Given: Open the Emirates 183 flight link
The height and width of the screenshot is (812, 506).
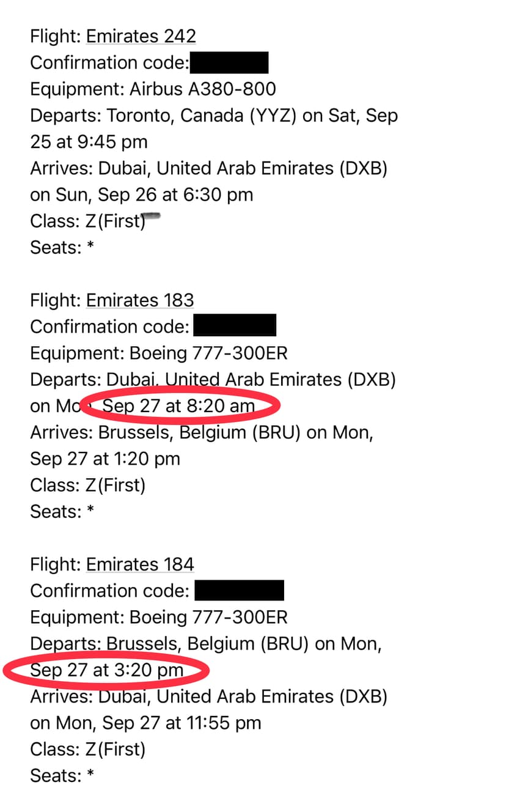Looking at the screenshot, I should [x=139, y=300].
